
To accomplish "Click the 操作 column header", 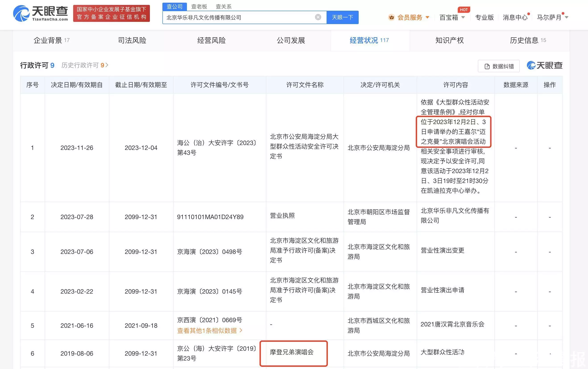I will (550, 85).
